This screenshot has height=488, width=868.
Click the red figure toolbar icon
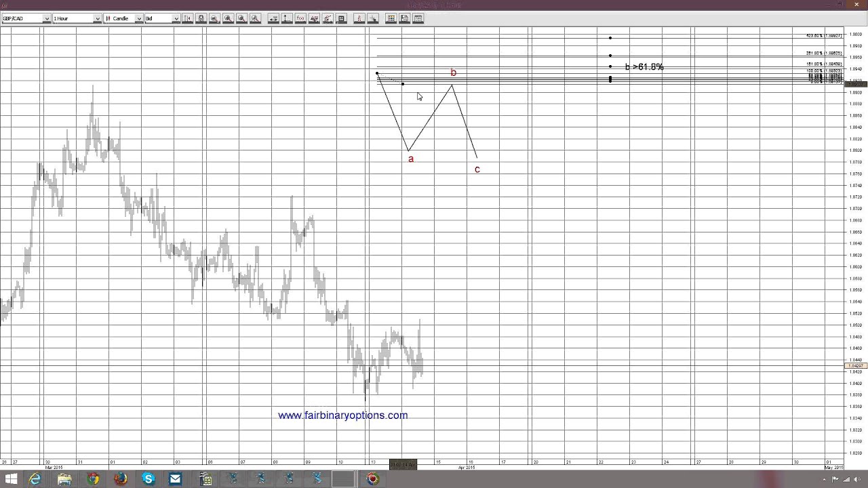click(x=359, y=18)
